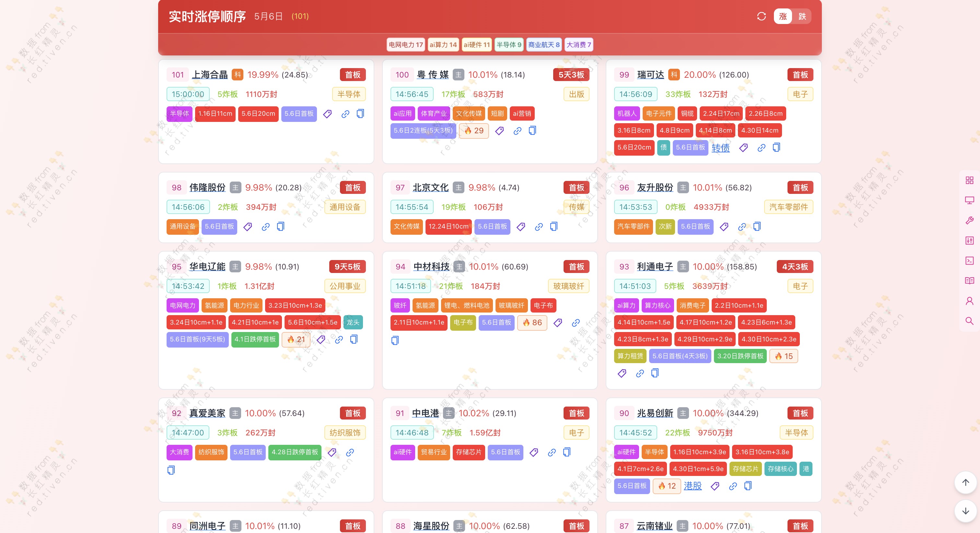Screen dimensions: 980x533
Task: Click the copy icon in 上海合晶 card
Action: 360,114
